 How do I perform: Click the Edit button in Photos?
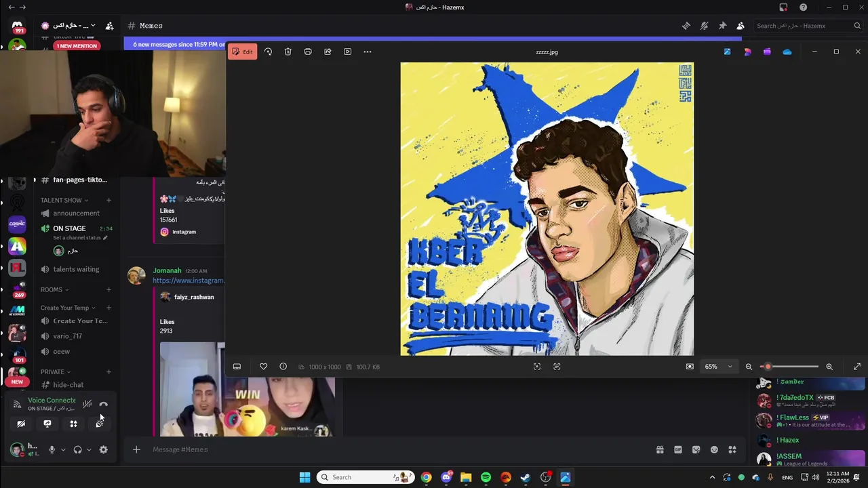click(x=242, y=52)
